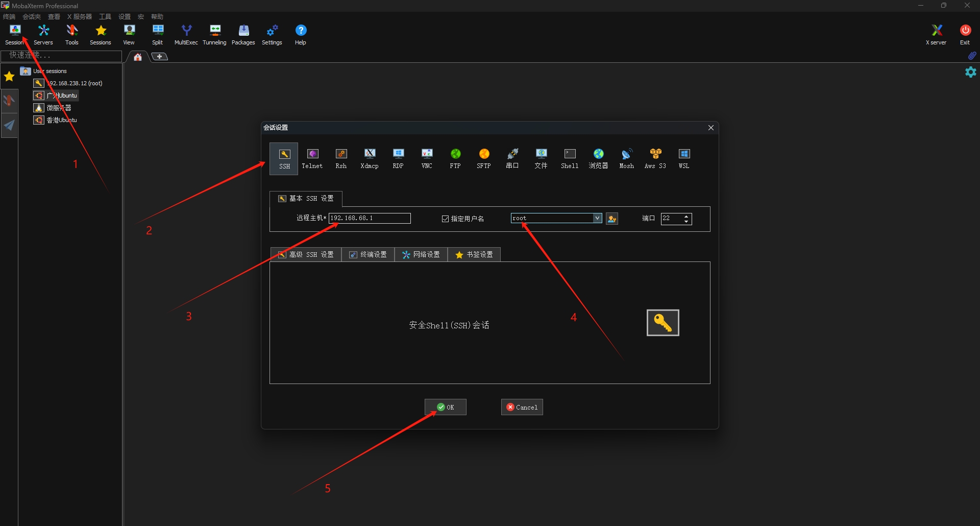
Task: Select the SFTP session type
Action: coord(484,159)
